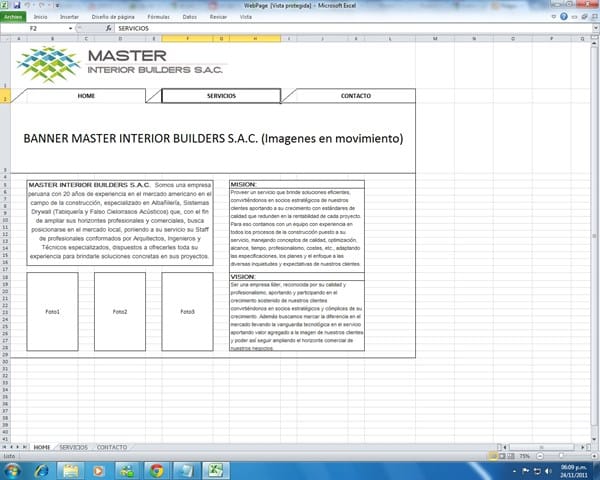Open the Diseño de página tab

(x=113, y=17)
